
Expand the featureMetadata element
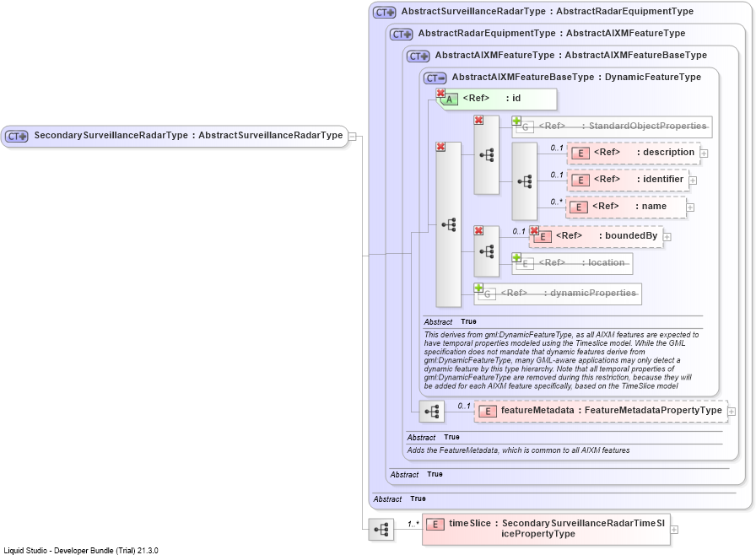coord(732,412)
